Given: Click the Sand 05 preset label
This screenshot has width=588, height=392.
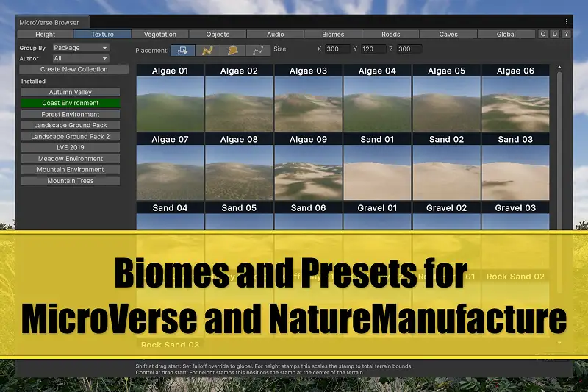Looking at the screenshot, I should pyautogui.click(x=239, y=208).
